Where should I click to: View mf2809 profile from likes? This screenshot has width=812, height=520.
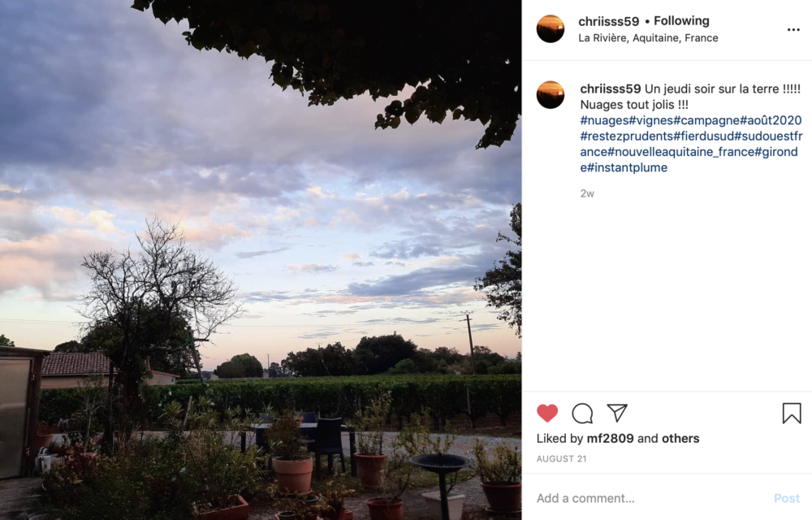click(x=610, y=438)
